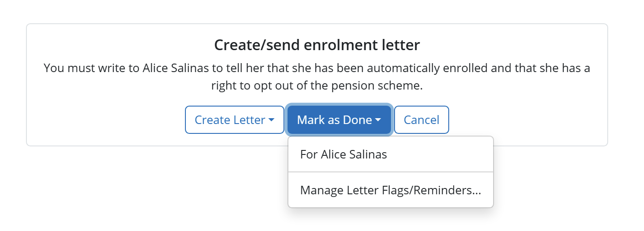Image resolution: width=644 pixels, height=231 pixels.
Task: Cancel the enrolment letter task
Action: tap(421, 120)
